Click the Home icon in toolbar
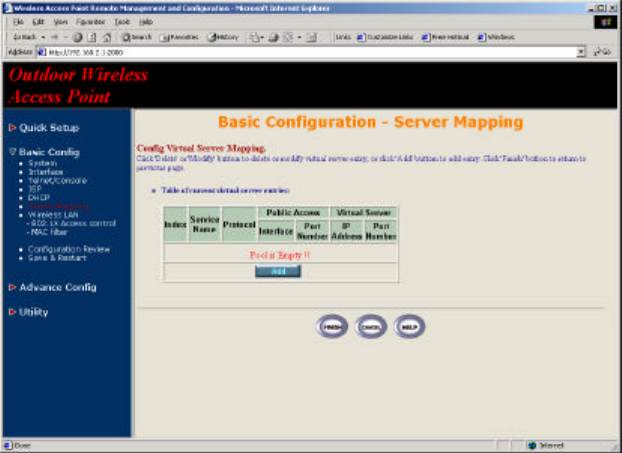The image size is (622, 453). click(107, 37)
